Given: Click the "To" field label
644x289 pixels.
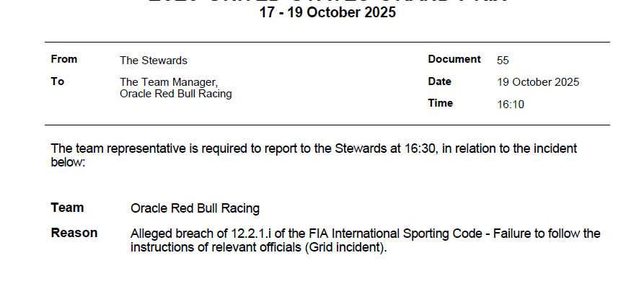Looking at the screenshot, I should (x=58, y=81).
